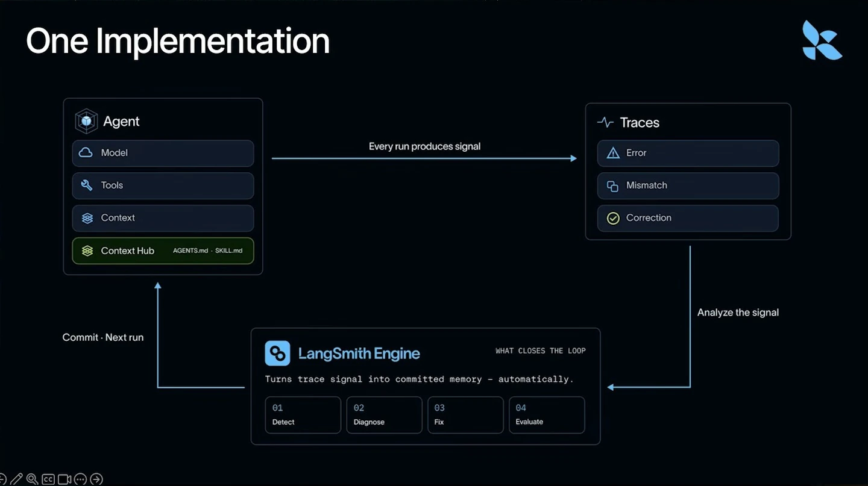Click the "One Implementation" slide title

[x=178, y=41]
